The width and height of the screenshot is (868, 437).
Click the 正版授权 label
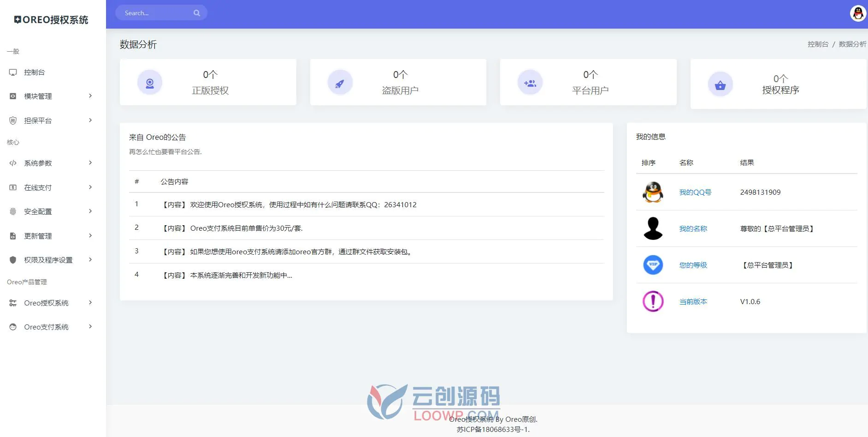coord(210,91)
